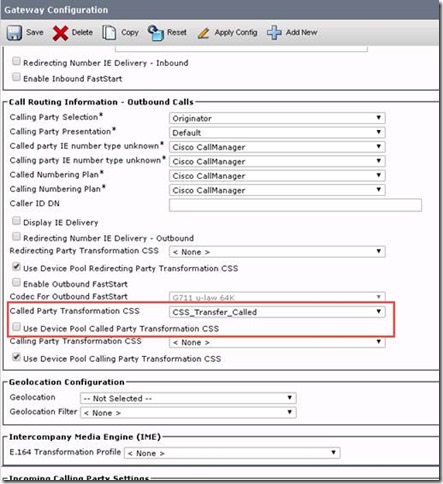Screen dimensions: 443x484
Task: Open Called Numbering Plan dropdown
Action: point(277,176)
